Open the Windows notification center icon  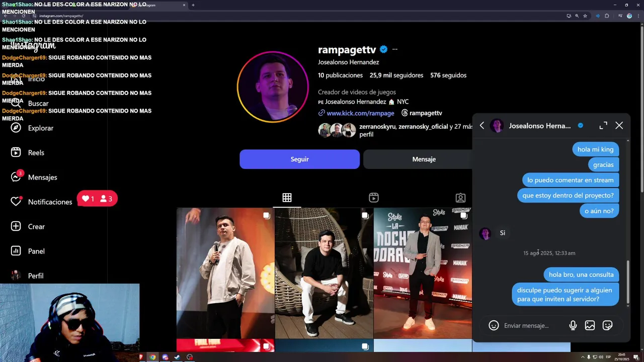pos(636,357)
